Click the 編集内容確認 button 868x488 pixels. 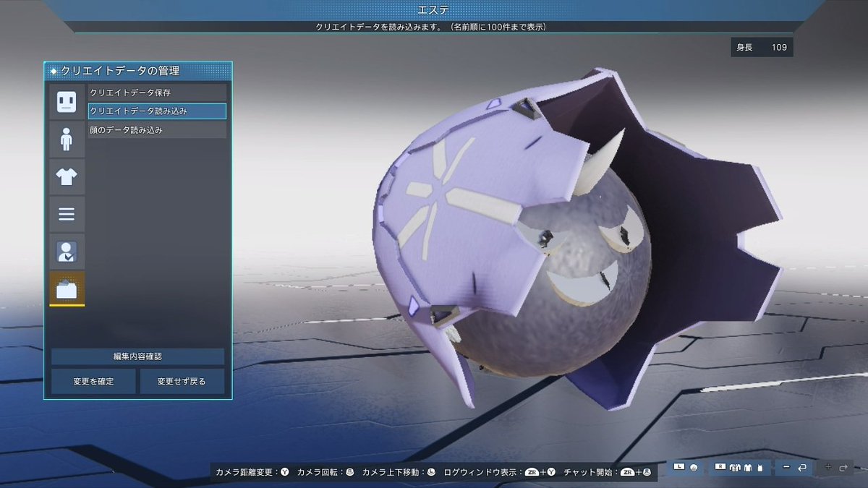(137, 356)
